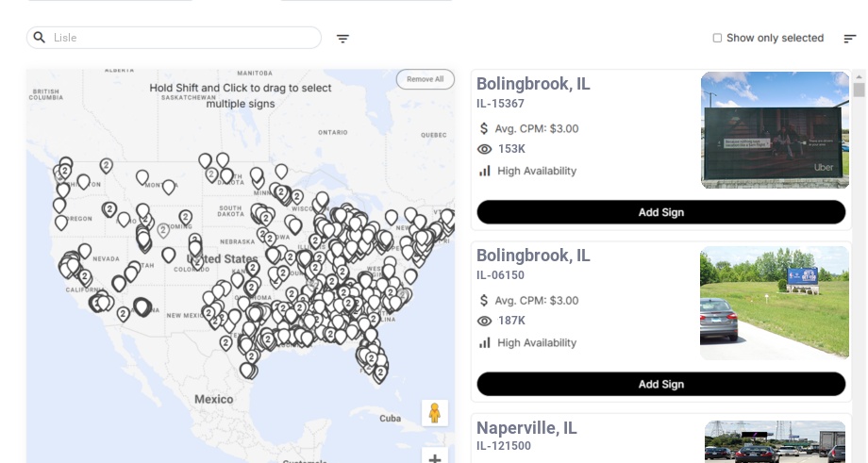Open the Bolingbrook IL-06150 billboard thumbnail
868x463 pixels.
pyautogui.click(x=775, y=304)
